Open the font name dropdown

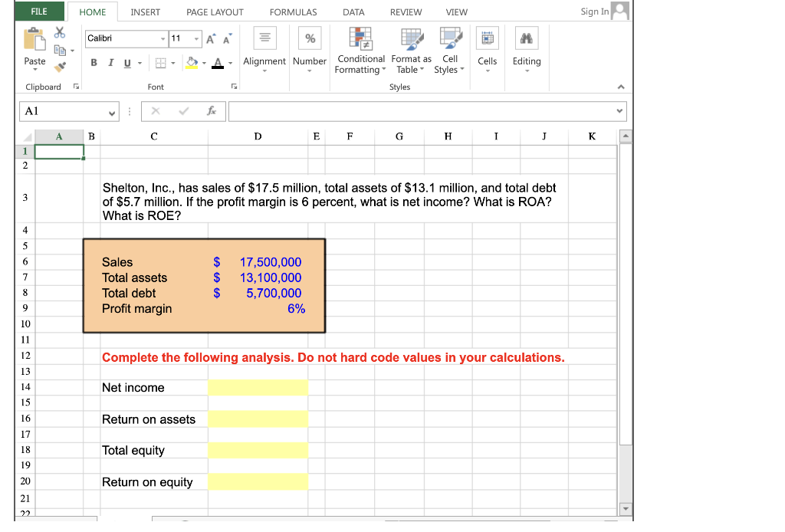click(162, 38)
